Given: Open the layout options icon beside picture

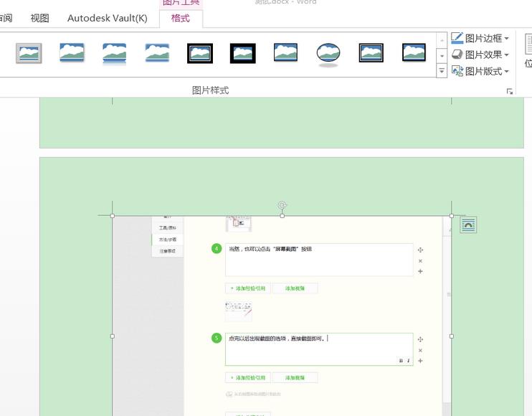Looking at the screenshot, I should click(x=468, y=225).
